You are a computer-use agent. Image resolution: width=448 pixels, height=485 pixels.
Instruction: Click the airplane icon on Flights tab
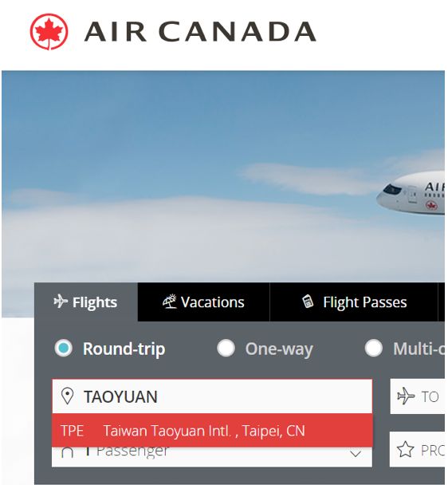[61, 302]
